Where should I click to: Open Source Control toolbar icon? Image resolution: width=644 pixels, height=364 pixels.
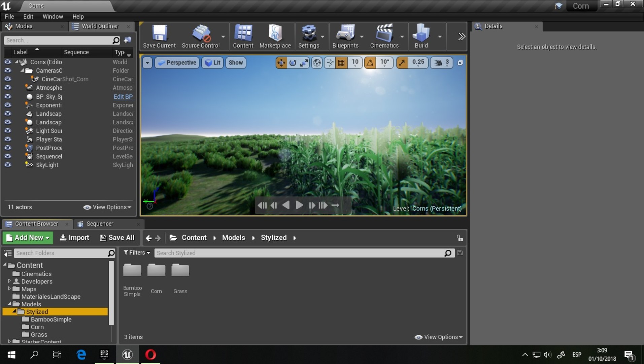click(x=201, y=36)
